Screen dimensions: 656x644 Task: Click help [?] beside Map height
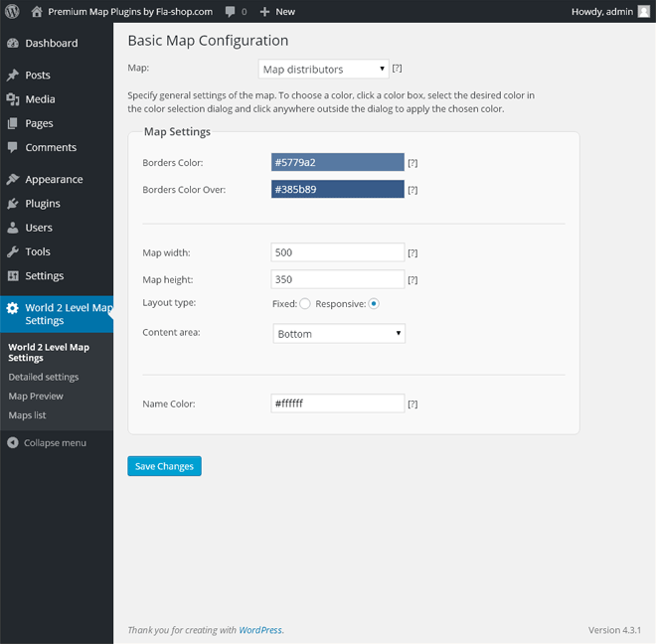click(412, 280)
